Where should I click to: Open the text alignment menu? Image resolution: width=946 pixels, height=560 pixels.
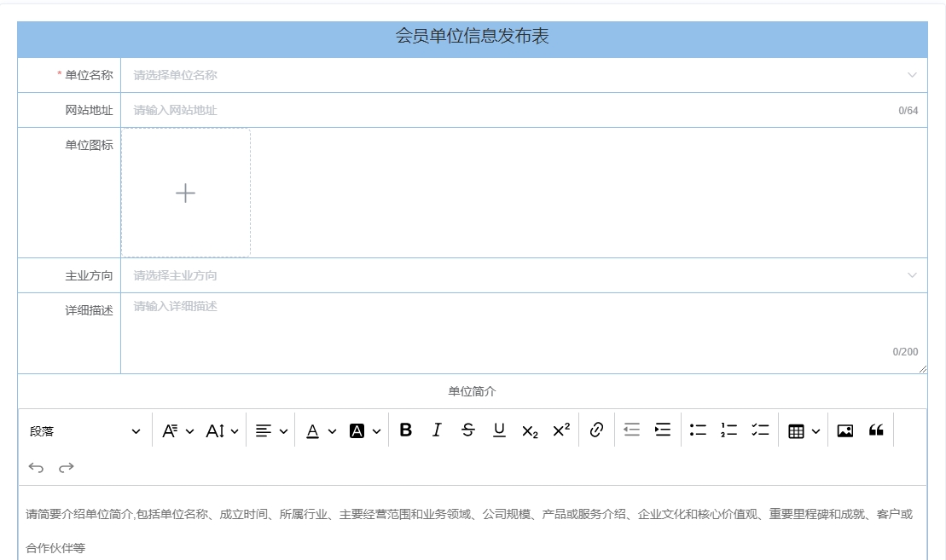click(271, 431)
